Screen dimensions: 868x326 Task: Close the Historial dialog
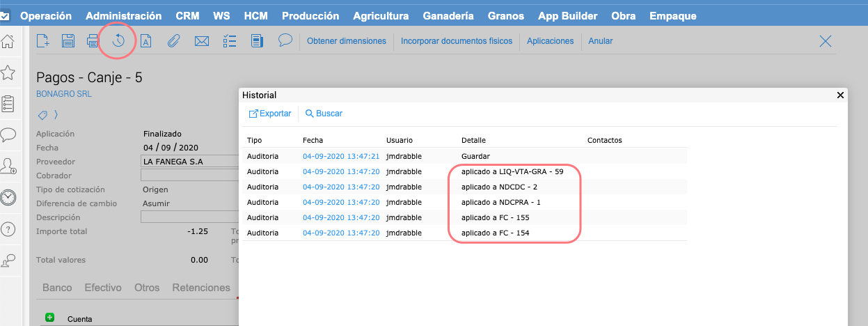click(x=840, y=95)
